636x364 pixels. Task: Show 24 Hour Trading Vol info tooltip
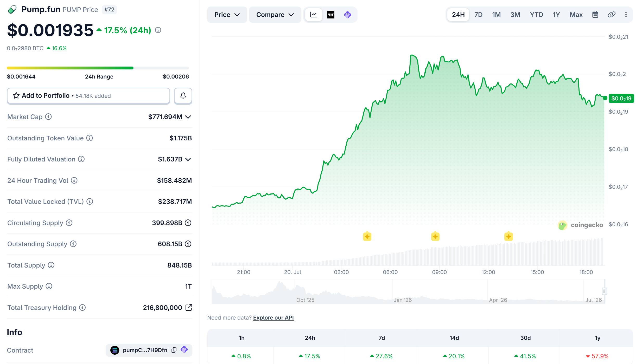[74, 180]
